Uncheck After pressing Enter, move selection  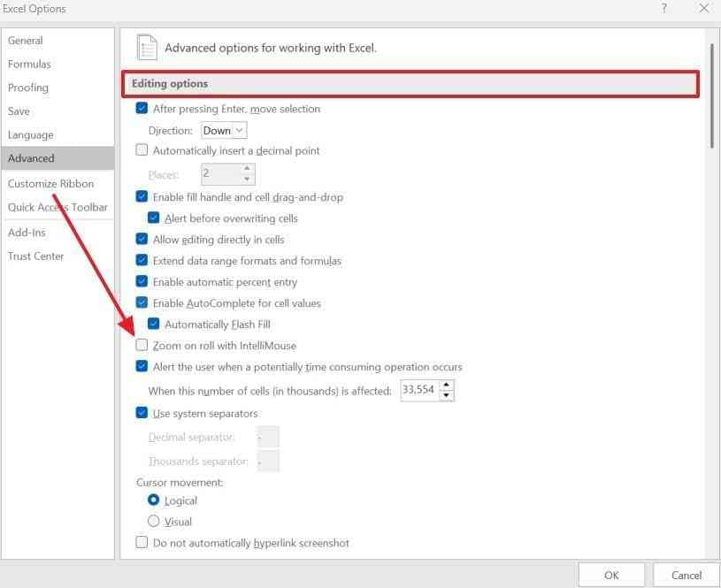pyautogui.click(x=142, y=109)
